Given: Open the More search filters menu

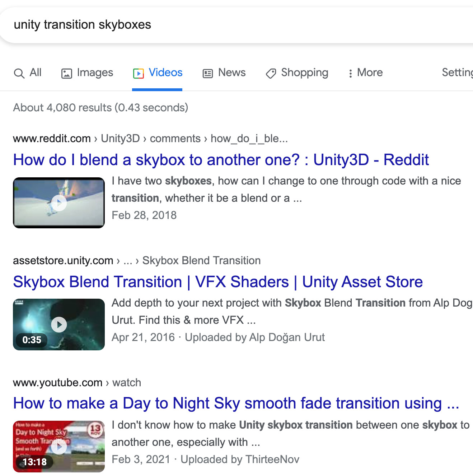Looking at the screenshot, I should pos(365,73).
